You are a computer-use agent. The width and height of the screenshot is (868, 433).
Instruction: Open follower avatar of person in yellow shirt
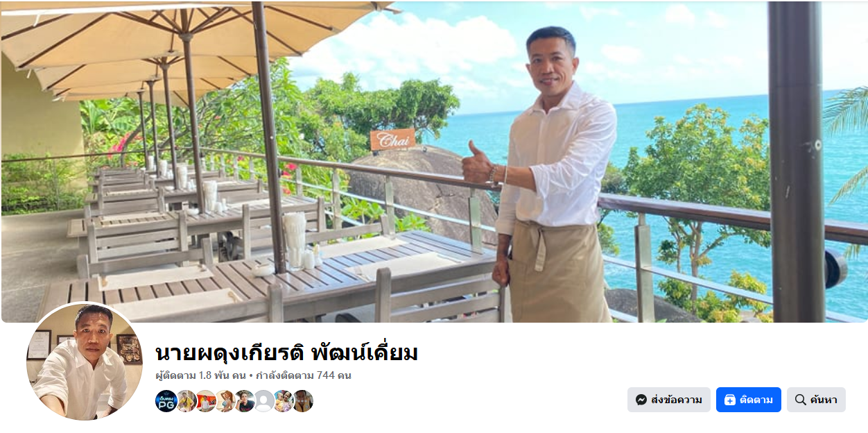click(x=186, y=401)
